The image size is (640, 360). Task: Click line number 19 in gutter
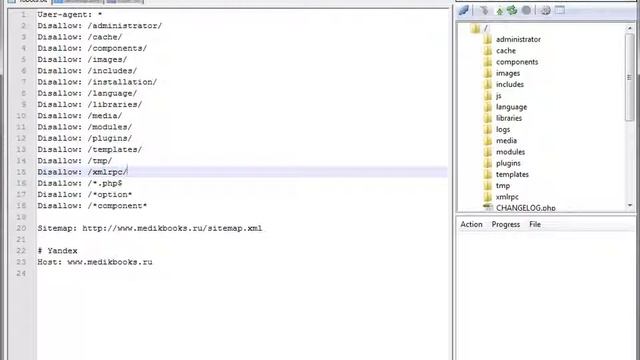tap(21, 217)
